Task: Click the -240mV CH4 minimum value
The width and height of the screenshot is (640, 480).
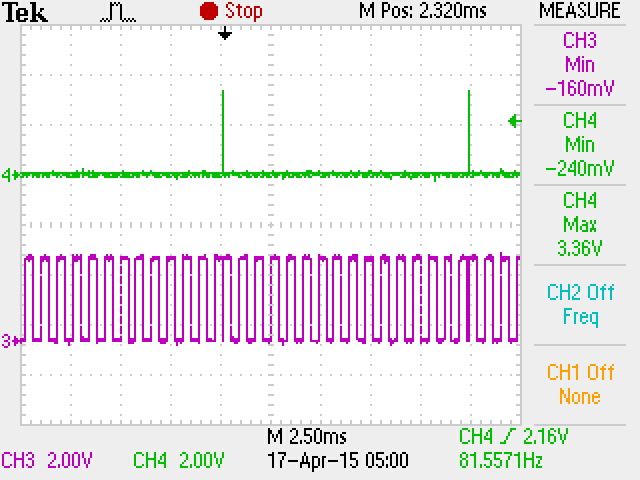Action: pyautogui.click(x=580, y=168)
